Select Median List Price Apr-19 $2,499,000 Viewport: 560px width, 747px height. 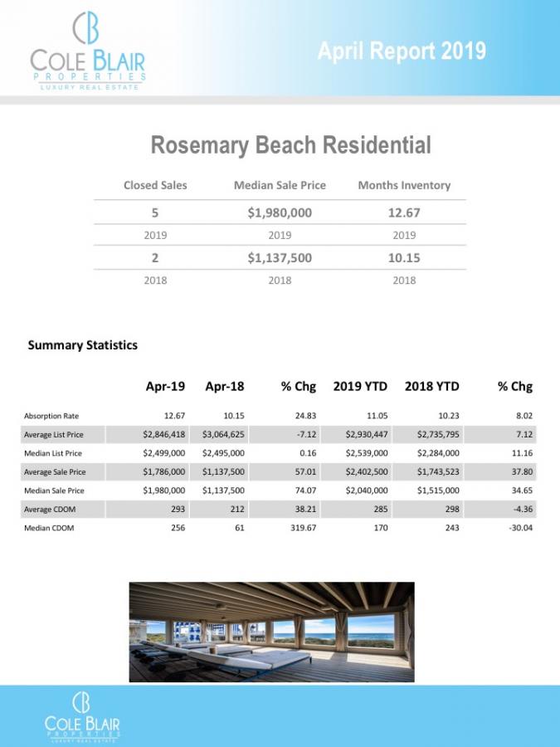(x=163, y=453)
